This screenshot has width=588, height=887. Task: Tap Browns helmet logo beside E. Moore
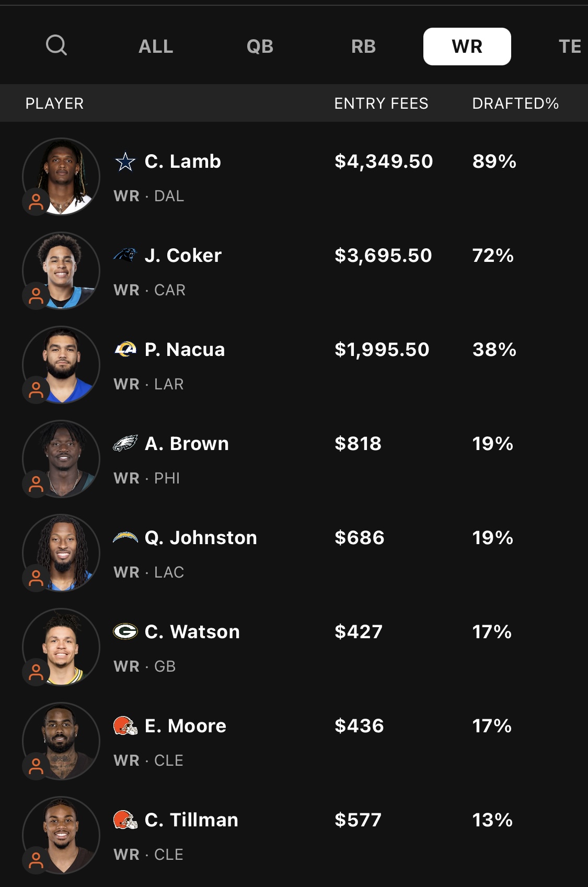(125, 725)
